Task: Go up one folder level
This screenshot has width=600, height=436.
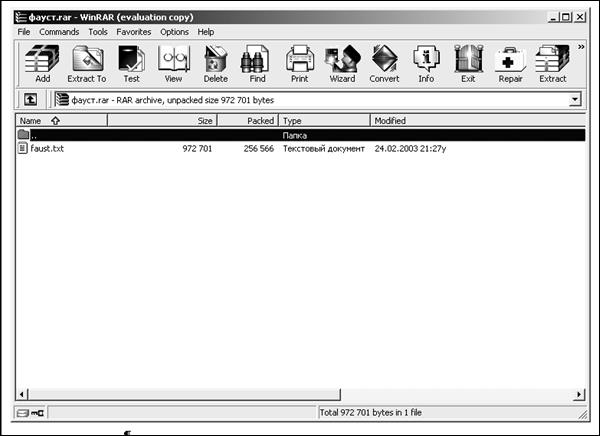Action: click(x=31, y=100)
